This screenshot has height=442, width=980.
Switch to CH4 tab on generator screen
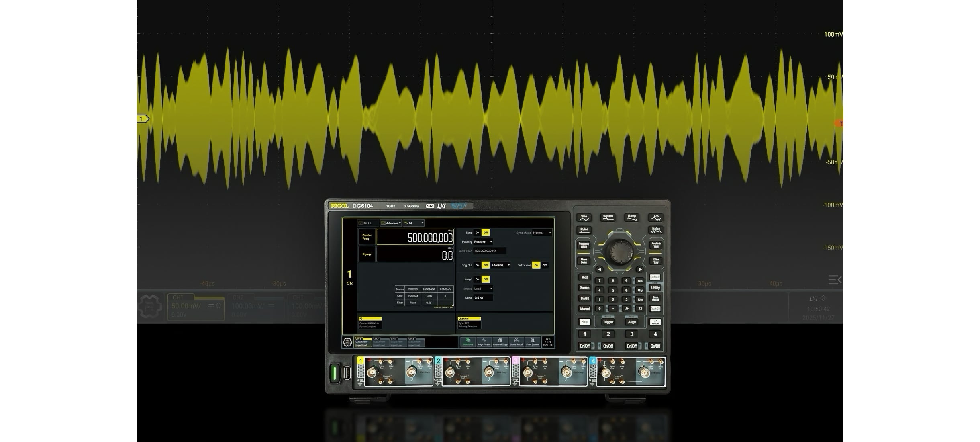click(416, 342)
